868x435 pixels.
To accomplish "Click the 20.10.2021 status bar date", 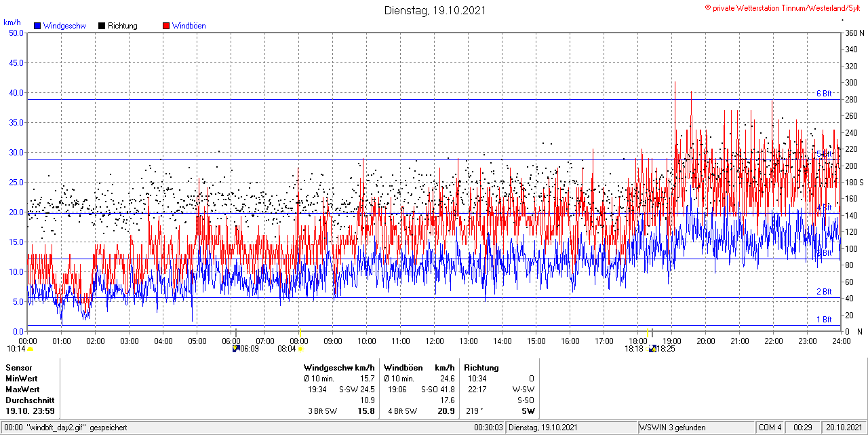I will (x=843, y=428).
